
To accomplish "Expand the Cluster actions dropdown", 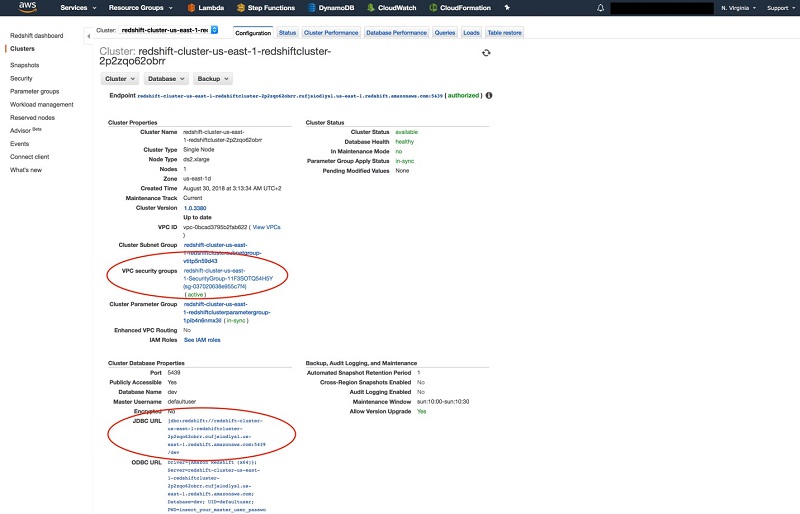I will coord(120,79).
